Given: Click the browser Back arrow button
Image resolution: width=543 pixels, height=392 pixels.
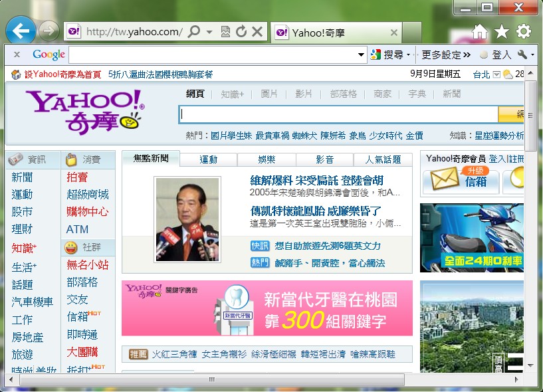Looking at the screenshot, I should [21, 31].
